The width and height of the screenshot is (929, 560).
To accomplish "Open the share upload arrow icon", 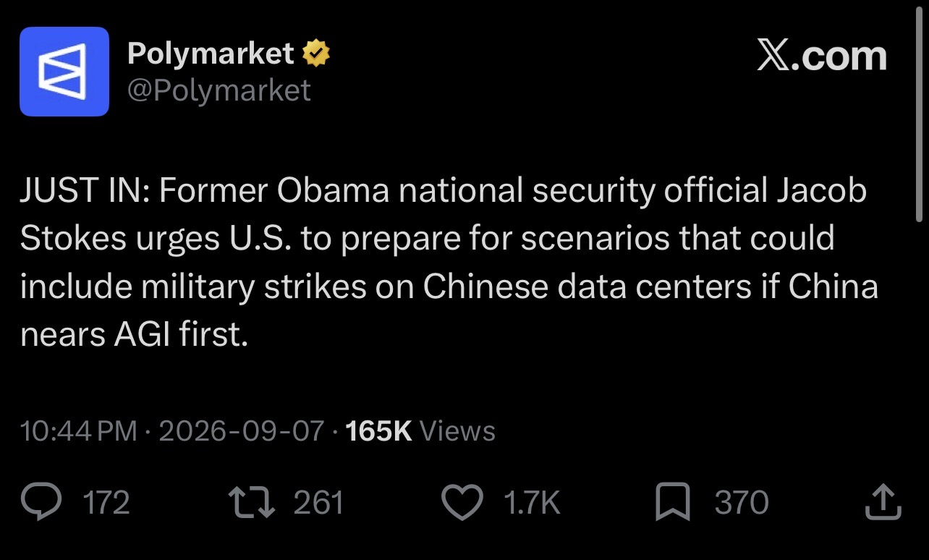I will pyautogui.click(x=883, y=502).
